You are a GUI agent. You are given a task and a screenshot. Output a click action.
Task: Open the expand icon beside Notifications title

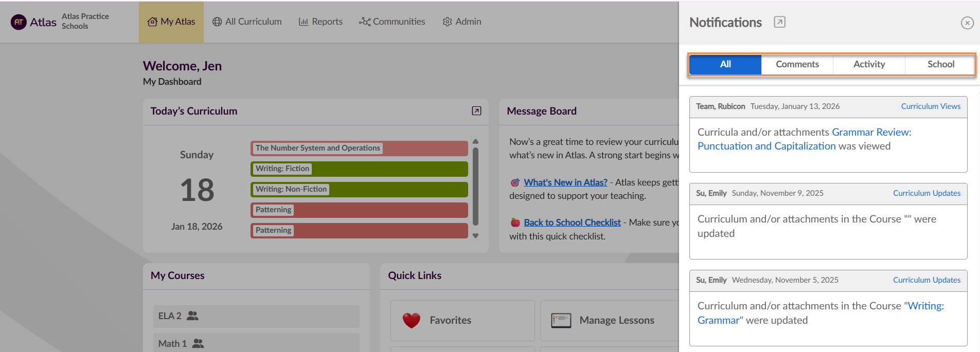coord(779,22)
